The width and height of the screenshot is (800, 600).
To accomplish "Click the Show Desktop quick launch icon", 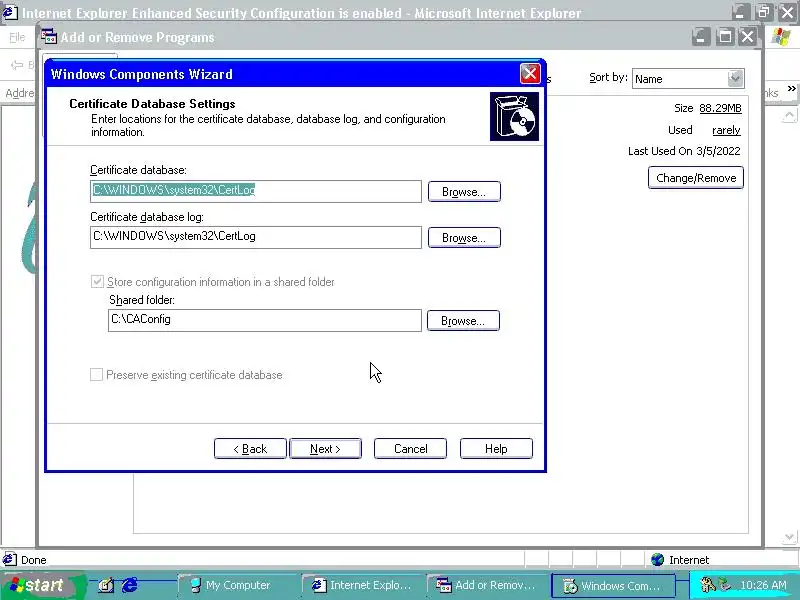I will point(106,586).
